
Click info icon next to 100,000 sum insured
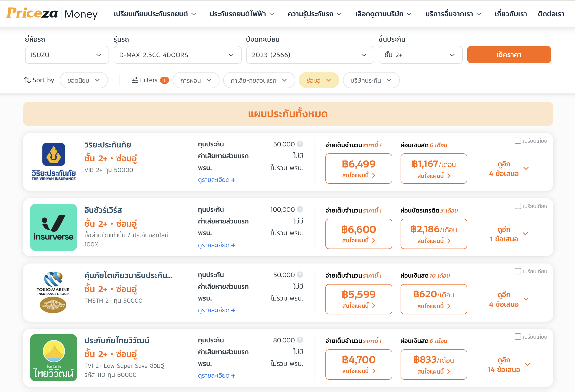pos(300,210)
